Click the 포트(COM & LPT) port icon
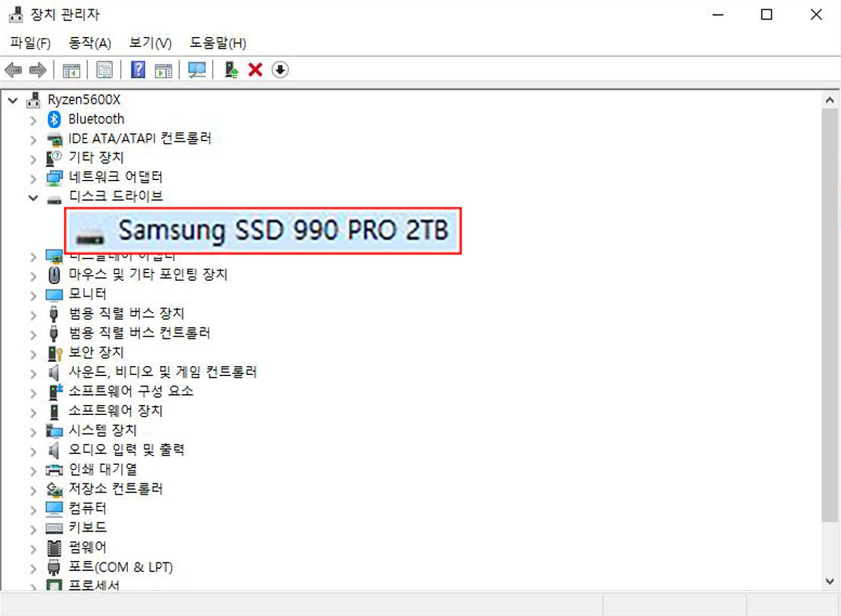Screen dimensions: 841x616 54,567
